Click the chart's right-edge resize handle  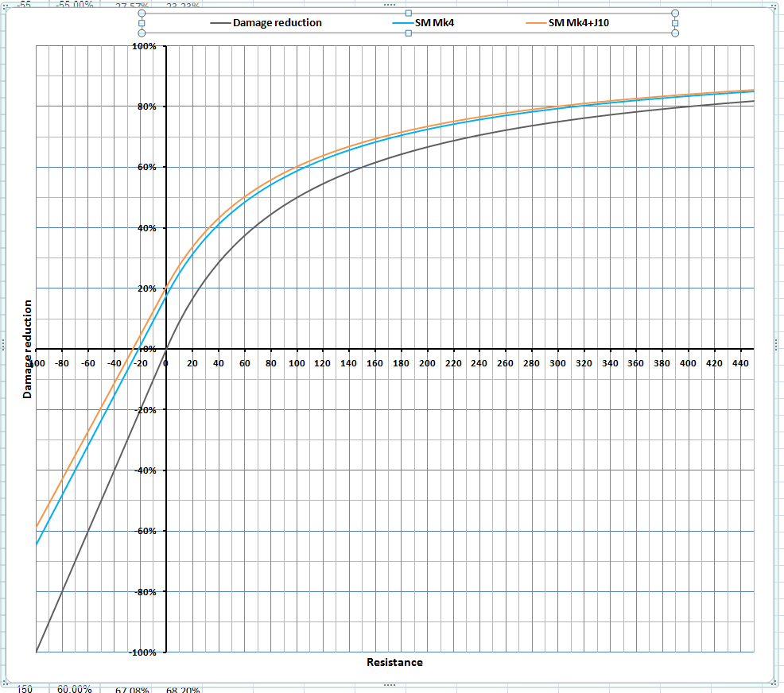pyautogui.click(x=777, y=343)
